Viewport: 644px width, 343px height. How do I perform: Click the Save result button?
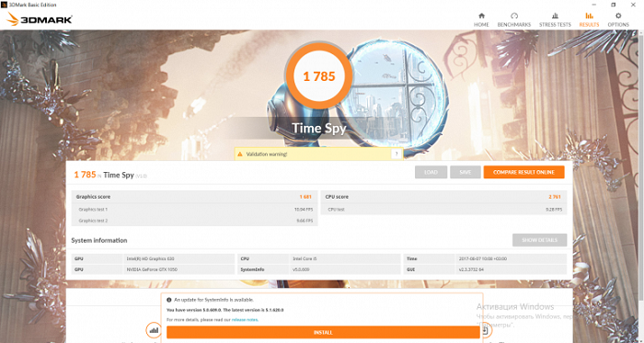466,172
